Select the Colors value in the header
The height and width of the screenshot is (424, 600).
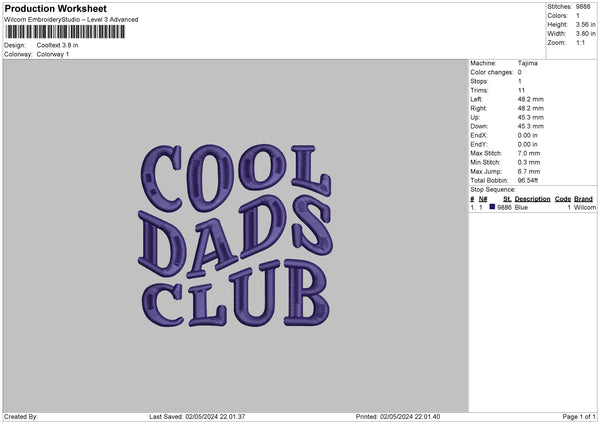pos(578,16)
